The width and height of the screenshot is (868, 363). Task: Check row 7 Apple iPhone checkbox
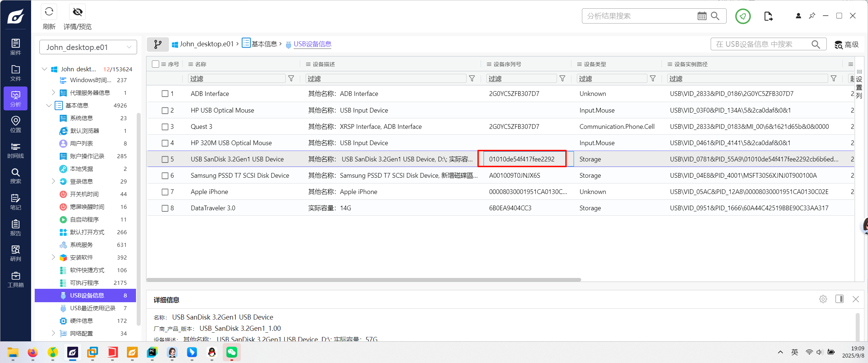pyautogui.click(x=165, y=192)
